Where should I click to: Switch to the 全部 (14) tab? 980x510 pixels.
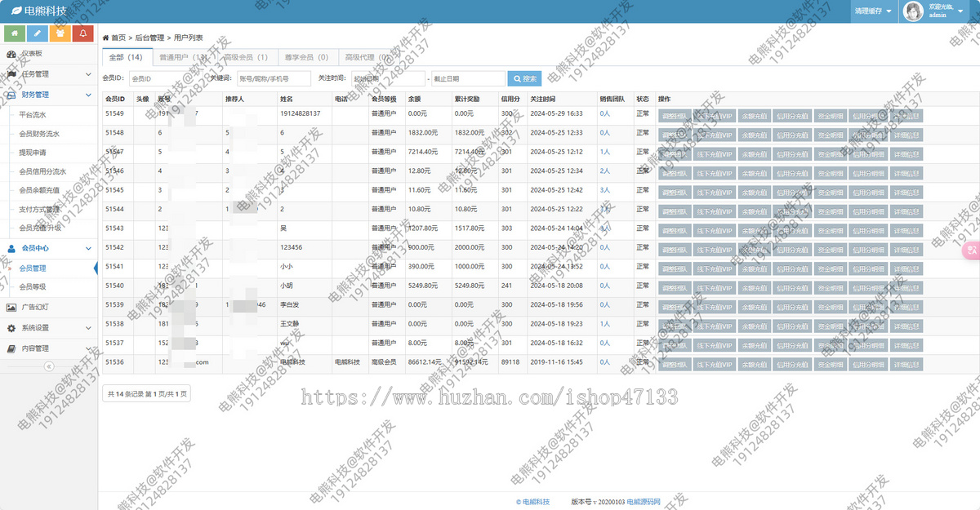pos(126,58)
